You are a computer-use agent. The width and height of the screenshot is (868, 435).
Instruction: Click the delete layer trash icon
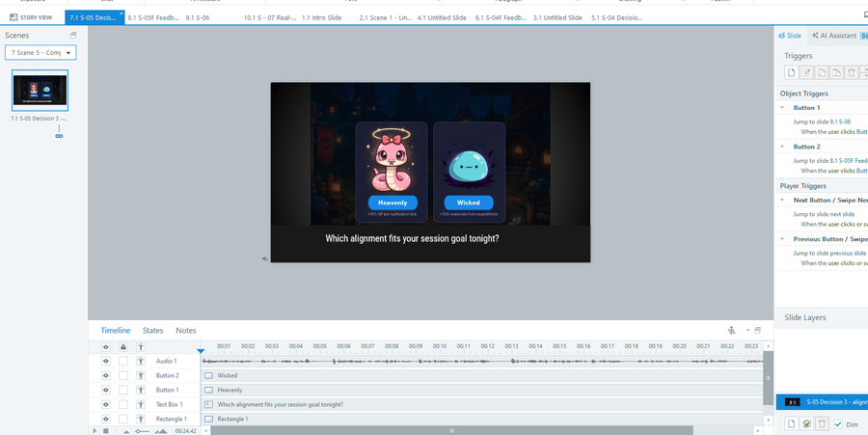pos(822,424)
